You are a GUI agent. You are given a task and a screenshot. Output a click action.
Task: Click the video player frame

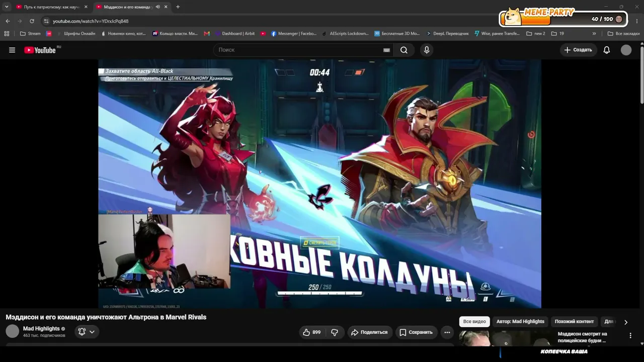(319, 184)
